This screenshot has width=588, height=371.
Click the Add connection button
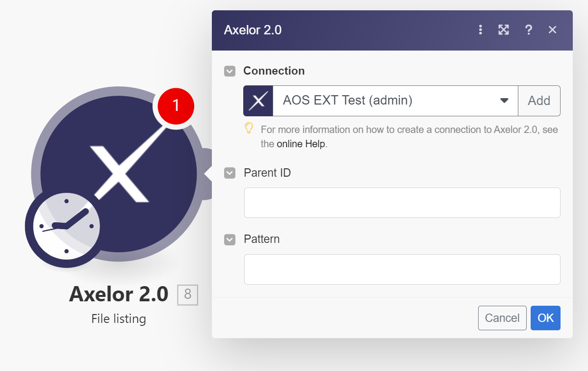click(x=539, y=101)
